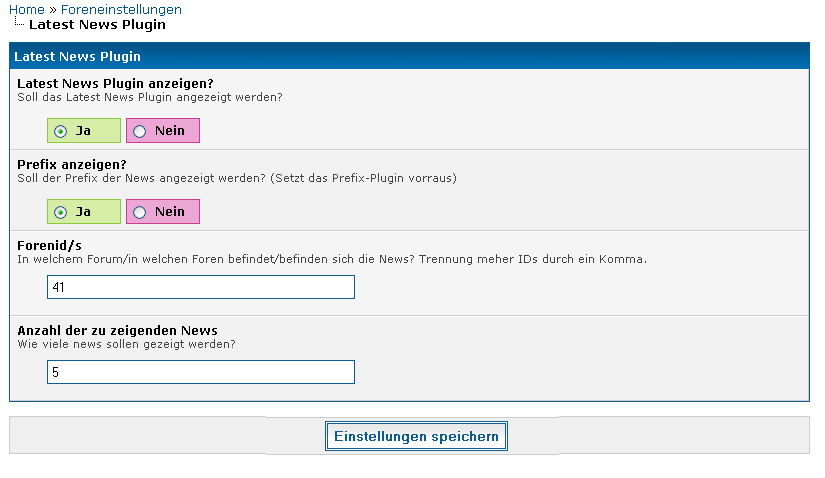Screen dimensions: 825x478
Task: Click the 'Latest News Plugin anzeigen?' setting label
Action: tap(115, 83)
